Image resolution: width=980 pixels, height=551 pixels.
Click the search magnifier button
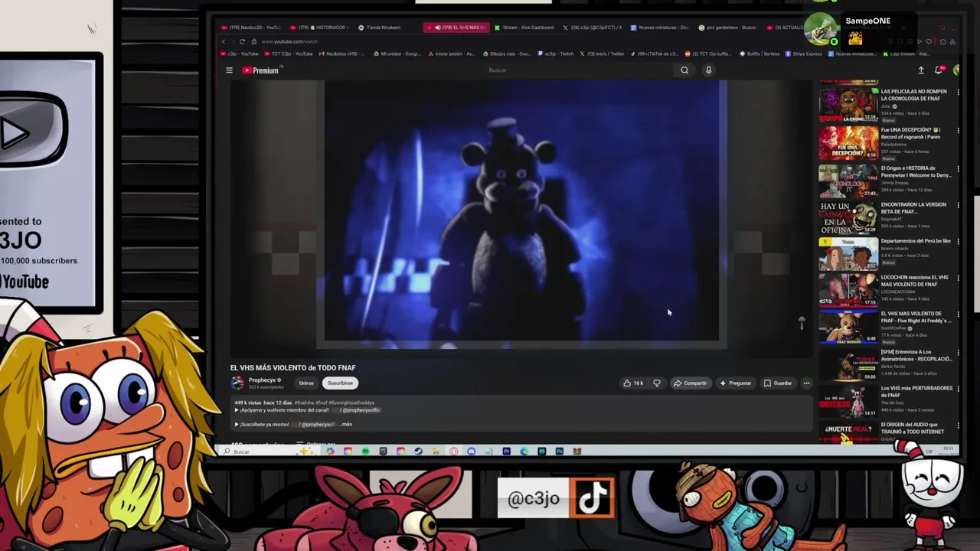pyautogui.click(x=684, y=70)
